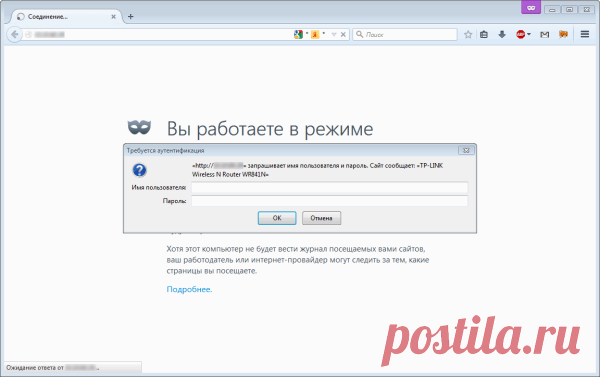This screenshot has height=377, width=600.
Task: Click the blurred URL in address bar
Action: coord(50,34)
